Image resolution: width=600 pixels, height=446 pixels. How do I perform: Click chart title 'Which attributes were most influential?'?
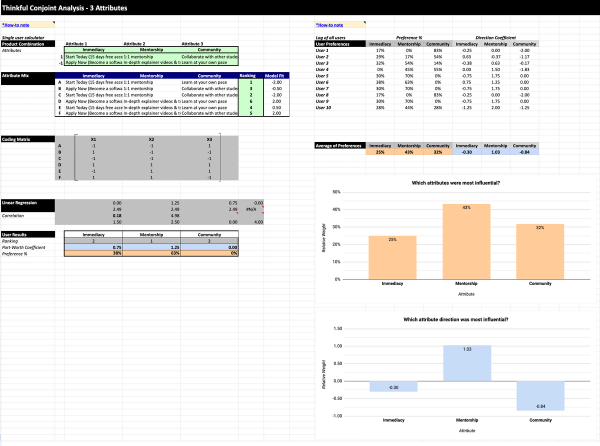(456, 183)
